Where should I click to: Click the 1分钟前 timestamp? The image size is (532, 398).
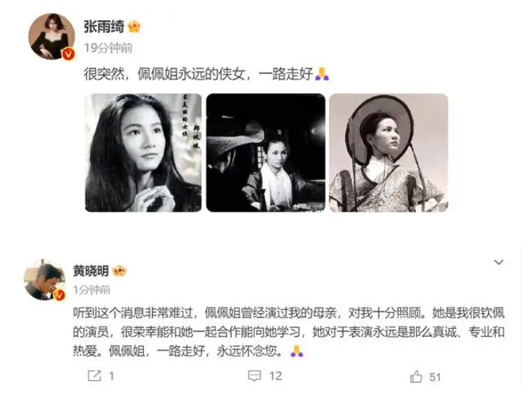click(91, 290)
